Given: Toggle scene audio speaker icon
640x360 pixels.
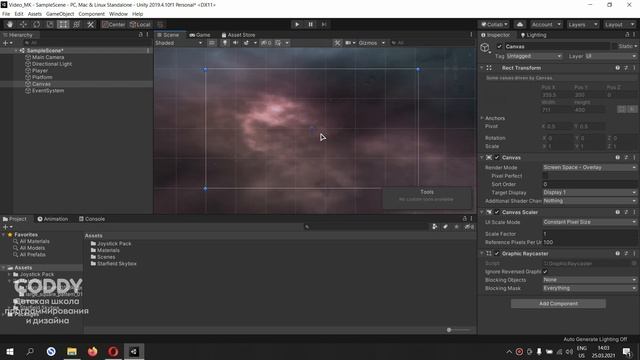Looking at the screenshot, I should (x=236, y=43).
